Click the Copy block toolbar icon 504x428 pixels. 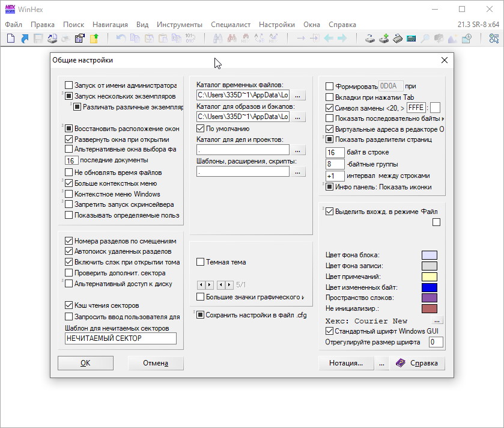[x=135, y=38]
